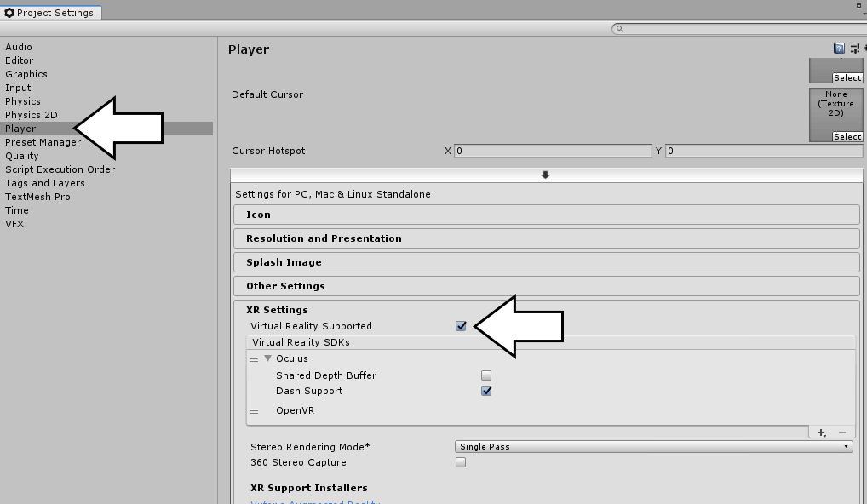
Task: Grab the Oculus reorder handle
Action: point(254,360)
